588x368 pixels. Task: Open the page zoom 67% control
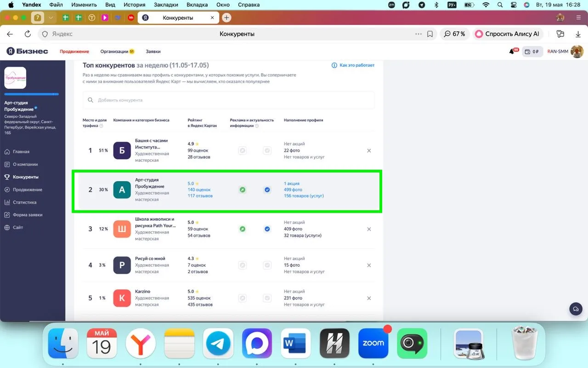pos(454,34)
